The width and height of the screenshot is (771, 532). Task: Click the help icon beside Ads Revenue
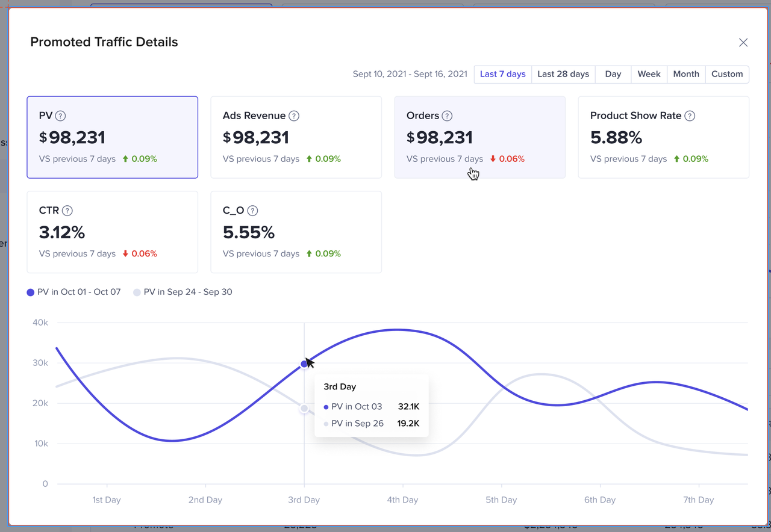pos(294,116)
